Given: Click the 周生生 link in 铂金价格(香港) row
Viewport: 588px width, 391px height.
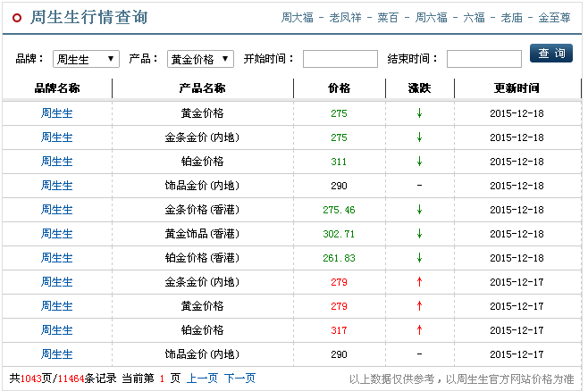Looking at the screenshot, I should click(x=56, y=258).
